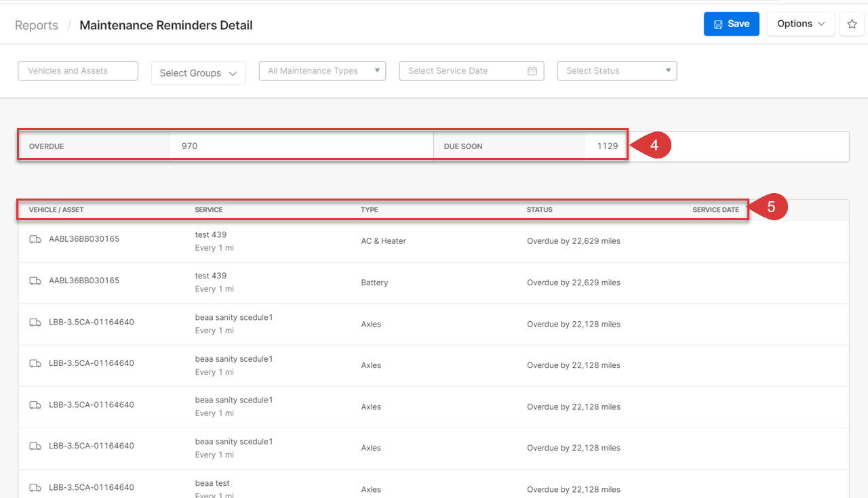Click truck icon in beaa test row

(35, 487)
